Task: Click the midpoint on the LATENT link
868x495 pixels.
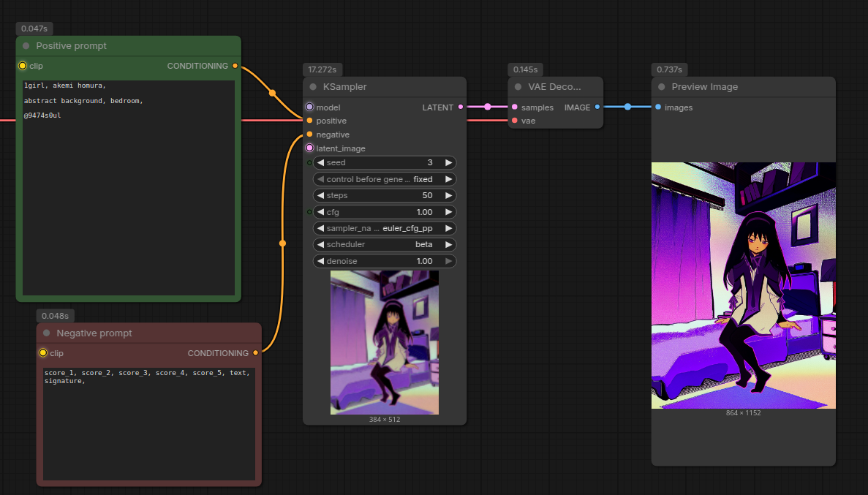Action: pos(488,107)
